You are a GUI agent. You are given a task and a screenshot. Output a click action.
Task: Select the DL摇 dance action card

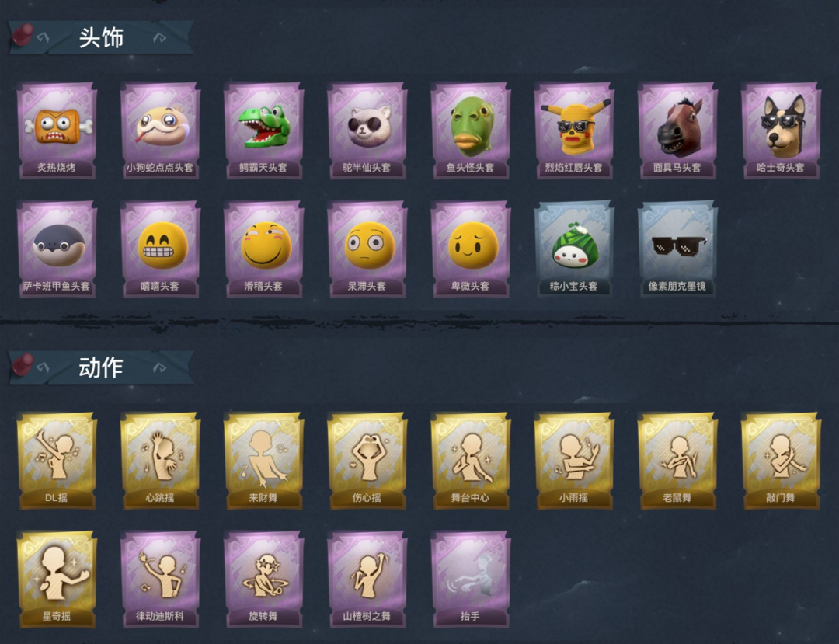pos(57,460)
